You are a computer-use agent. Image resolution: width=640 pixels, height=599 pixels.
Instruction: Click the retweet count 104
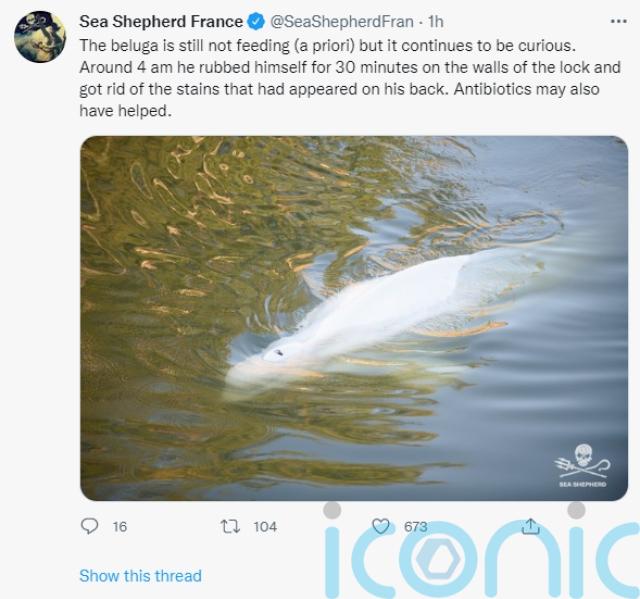click(x=265, y=526)
